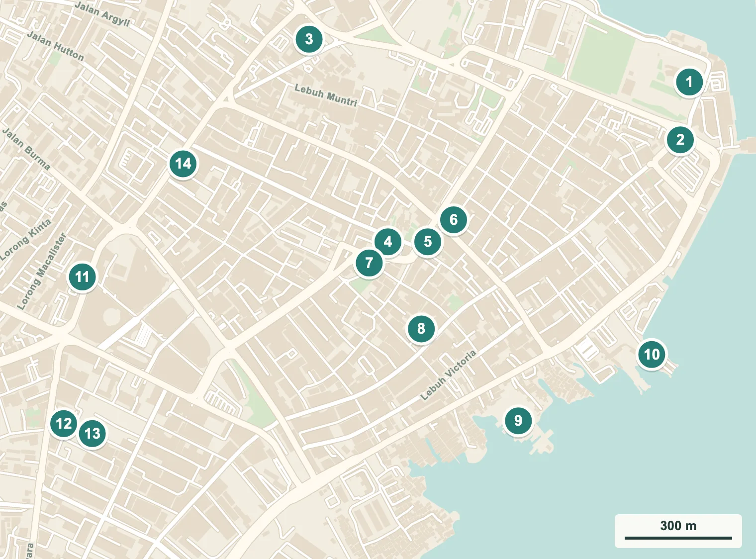This screenshot has height=559, width=756.
Task: Open waterfront marker number 9
Action: [518, 421]
